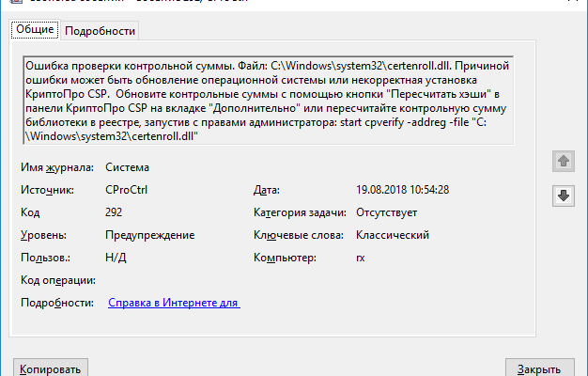Click the Подробности: label beside the help link
The image size is (588, 376).
pos(57,303)
